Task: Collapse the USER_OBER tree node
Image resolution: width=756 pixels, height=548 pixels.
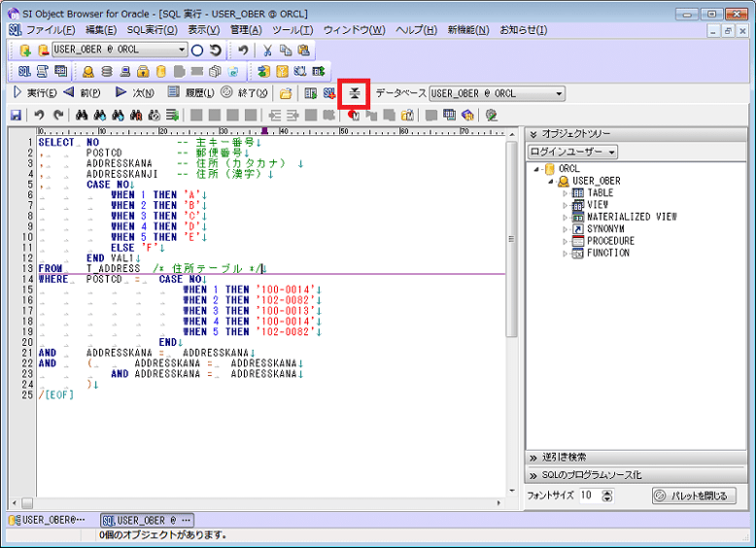Action: [x=551, y=181]
